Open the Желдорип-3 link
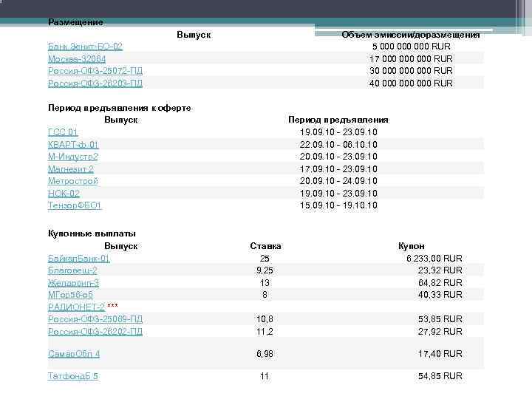532x399 pixels. pos(74,283)
